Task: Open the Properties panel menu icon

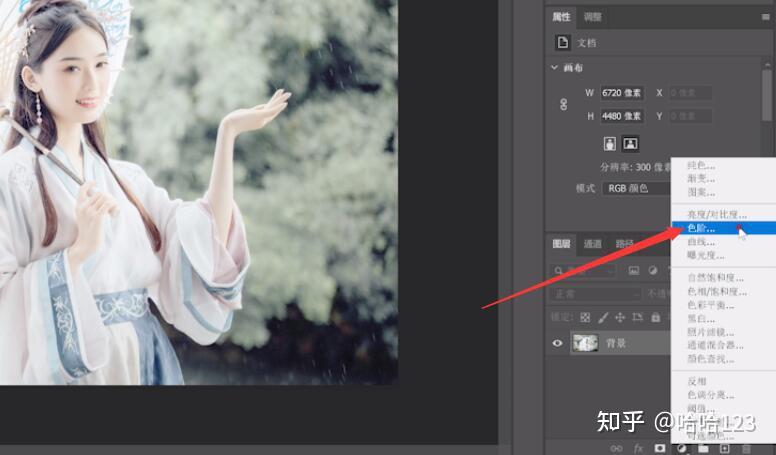Action: click(x=766, y=17)
